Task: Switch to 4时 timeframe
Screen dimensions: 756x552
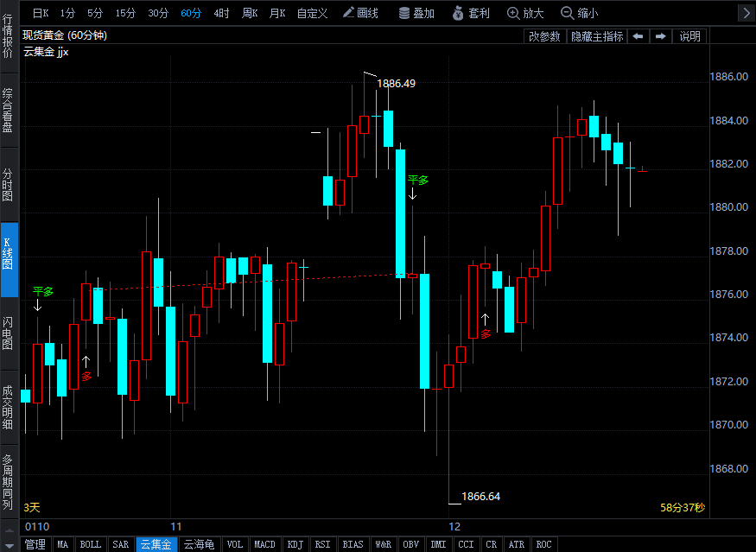Action: tap(221, 13)
